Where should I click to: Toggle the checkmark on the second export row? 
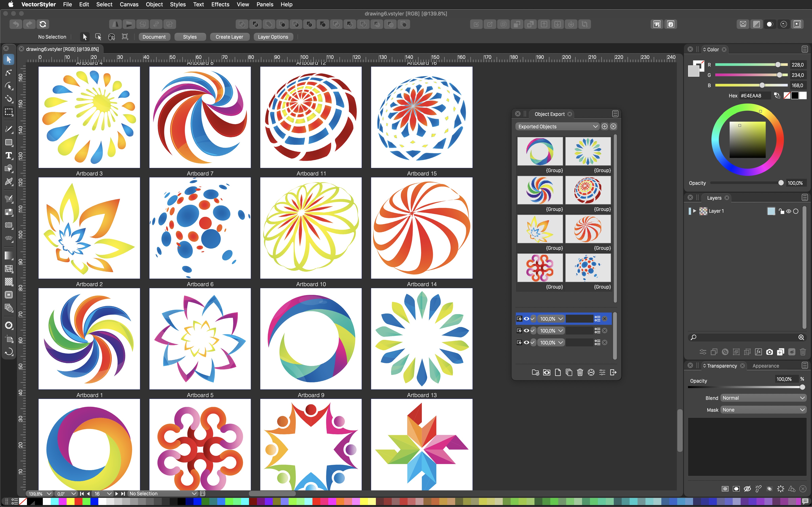click(533, 331)
